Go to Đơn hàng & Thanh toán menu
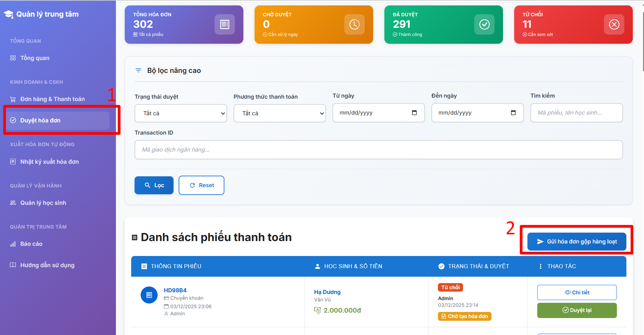 pyautogui.click(x=52, y=99)
